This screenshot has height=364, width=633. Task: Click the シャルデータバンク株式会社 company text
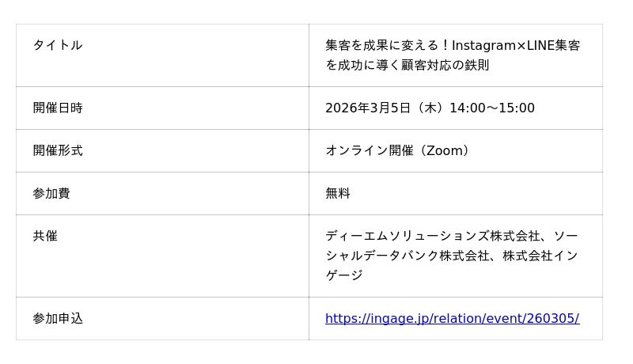(x=407, y=256)
